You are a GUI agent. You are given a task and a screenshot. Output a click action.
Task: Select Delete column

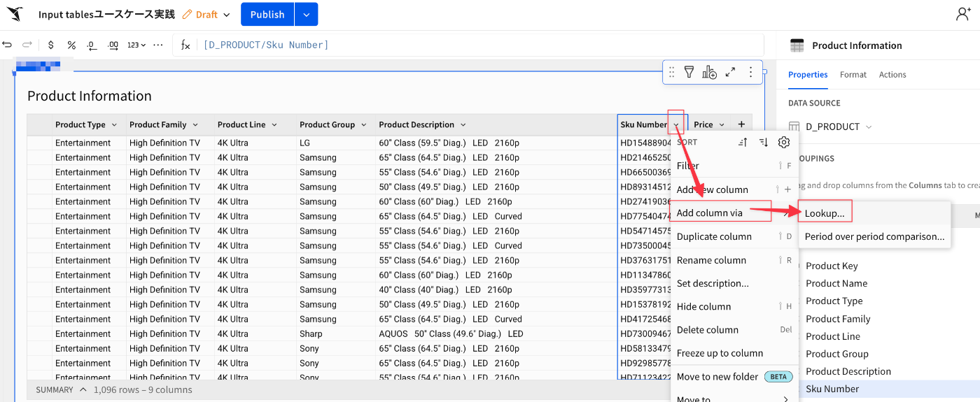pyautogui.click(x=734, y=330)
